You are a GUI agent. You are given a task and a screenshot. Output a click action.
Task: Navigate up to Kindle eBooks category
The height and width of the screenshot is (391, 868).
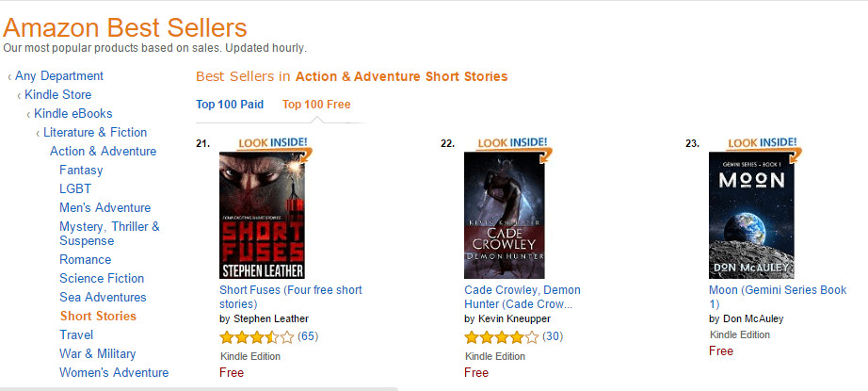[x=72, y=114]
